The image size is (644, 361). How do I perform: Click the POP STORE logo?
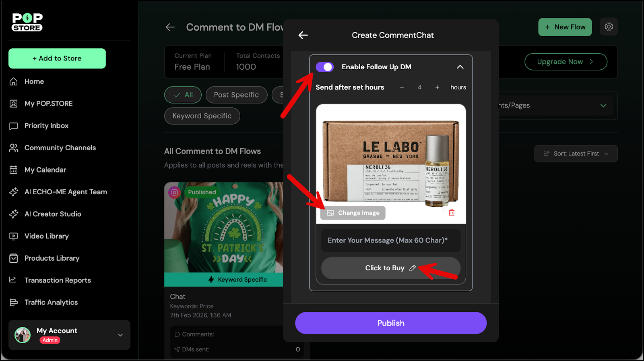pos(27,22)
